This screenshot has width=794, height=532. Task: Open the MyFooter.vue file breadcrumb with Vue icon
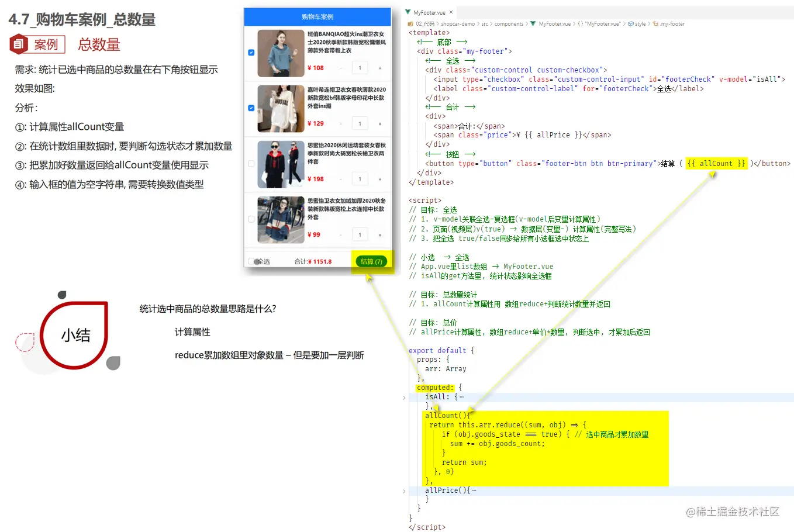(551, 24)
